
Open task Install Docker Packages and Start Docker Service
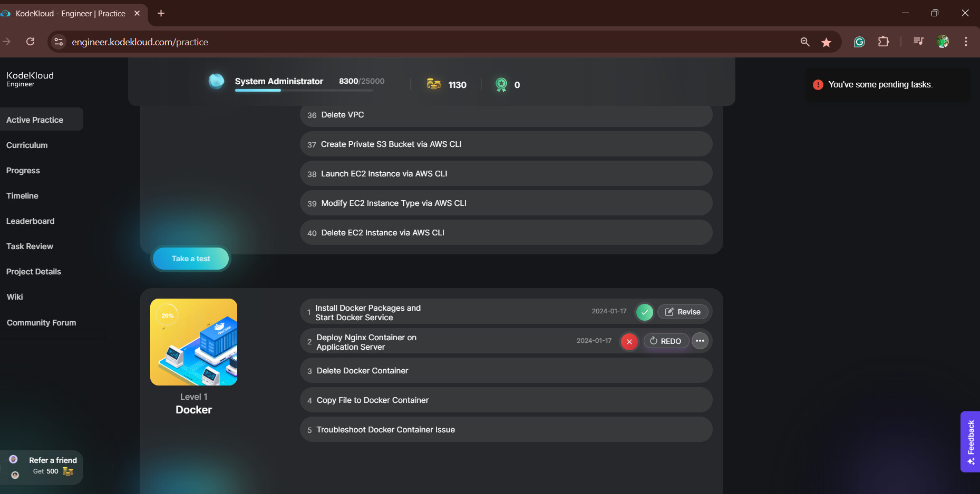pyautogui.click(x=506, y=312)
